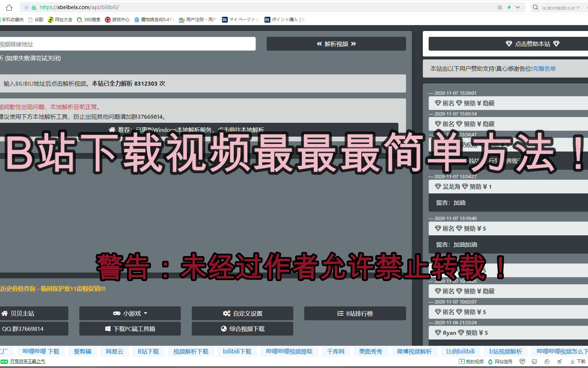Click the QQ群37669814 button

34,329
